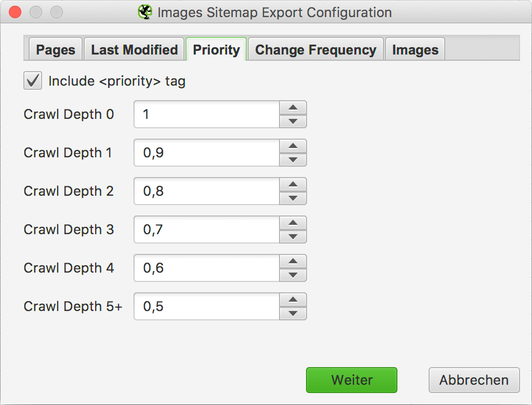The image size is (532, 405).
Task: Select the Priority tab
Action: (216, 49)
